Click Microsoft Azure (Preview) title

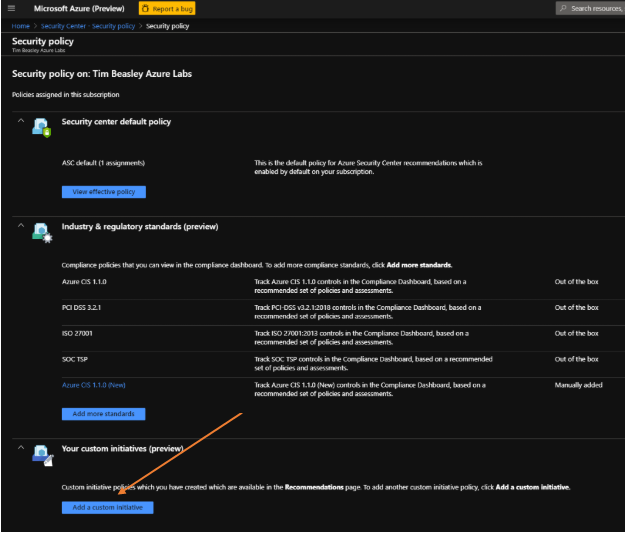pyautogui.click(x=79, y=8)
